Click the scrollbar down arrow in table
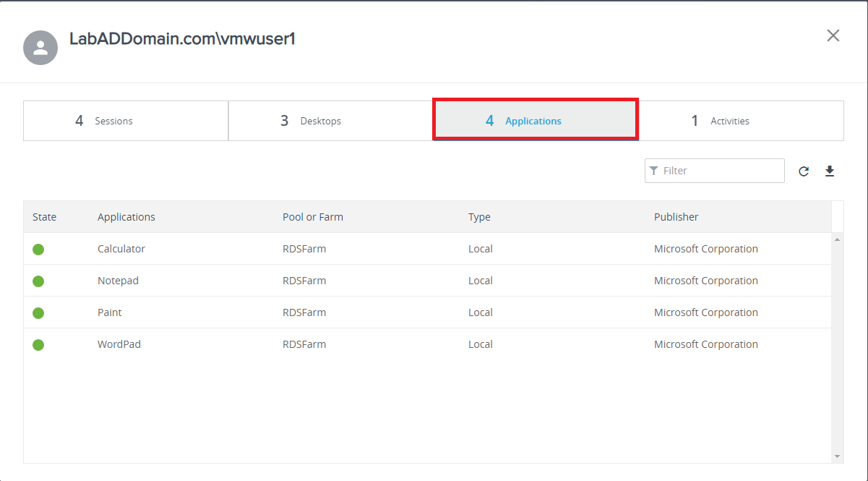 838,456
